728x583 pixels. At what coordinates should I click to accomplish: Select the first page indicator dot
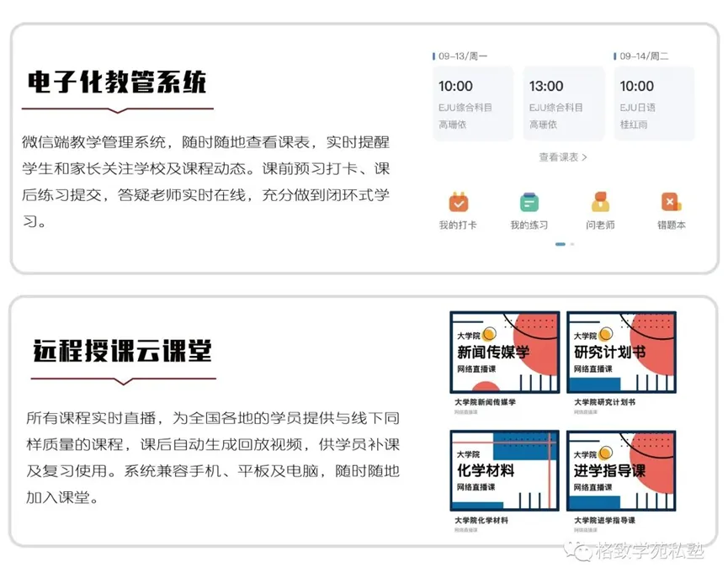(561, 244)
